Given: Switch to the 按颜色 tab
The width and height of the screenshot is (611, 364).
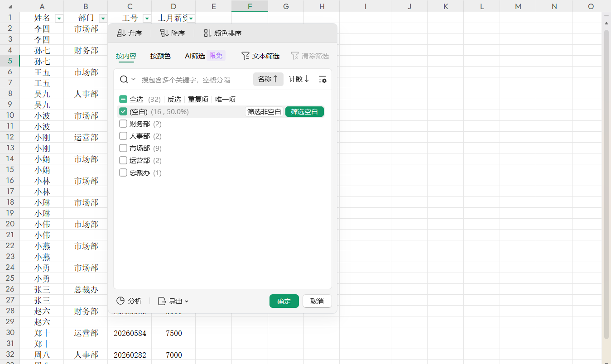Looking at the screenshot, I should tap(160, 56).
